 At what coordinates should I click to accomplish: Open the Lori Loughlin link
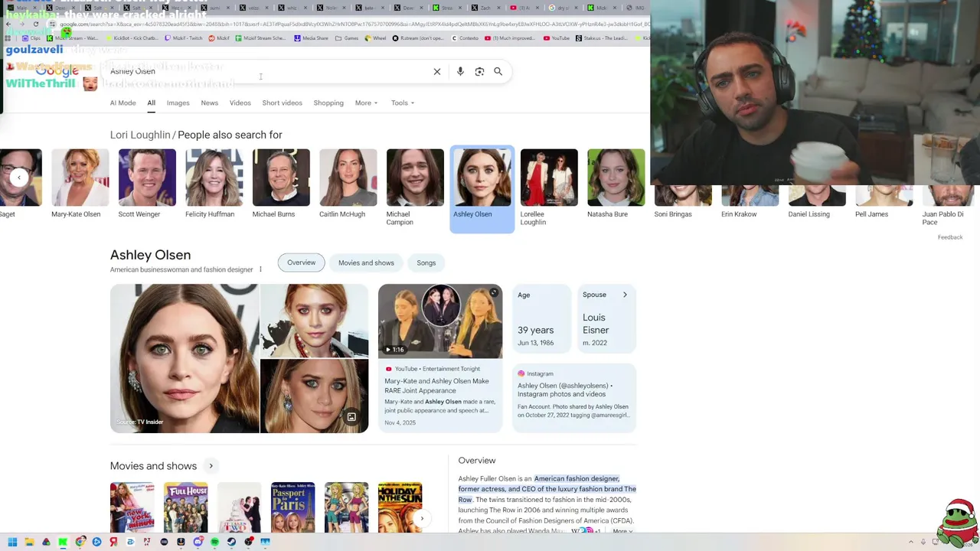point(140,135)
